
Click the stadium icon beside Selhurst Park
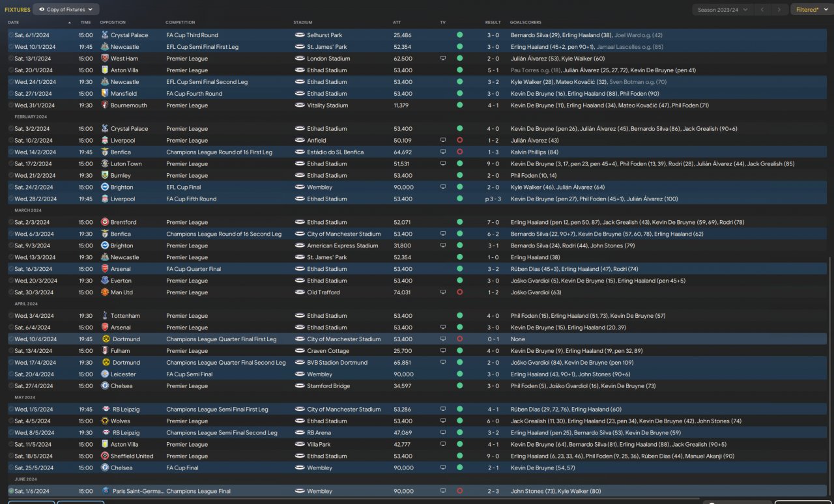pos(300,35)
